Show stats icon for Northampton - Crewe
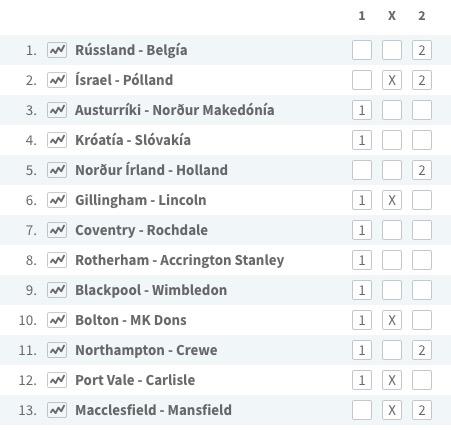The image size is (451, 430). point(57,350)
